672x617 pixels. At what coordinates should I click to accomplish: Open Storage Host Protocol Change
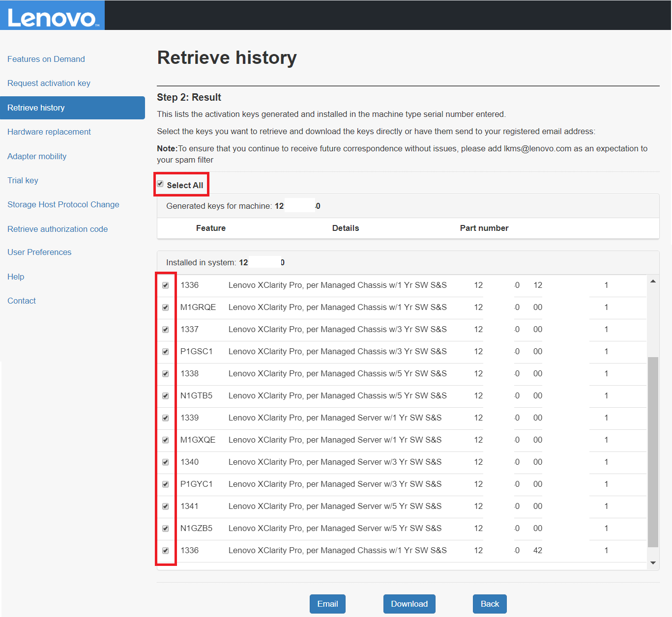63,204
